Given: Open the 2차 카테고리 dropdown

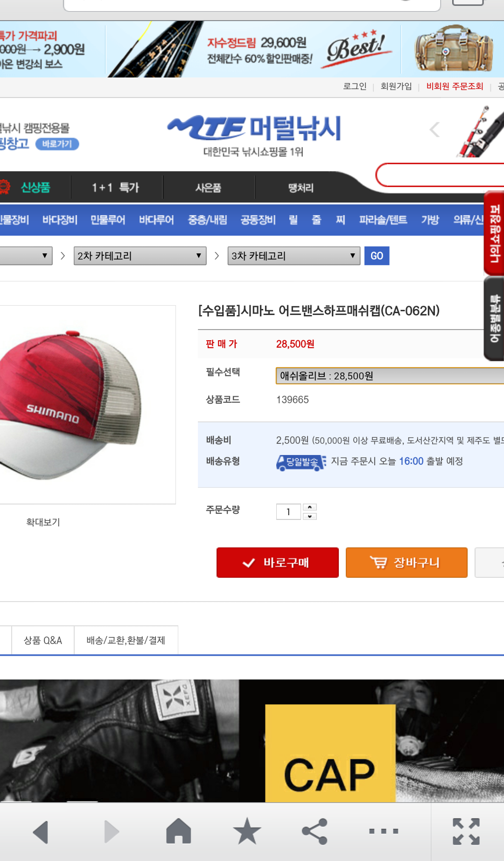Looking at the screenshot, I should point(140,256).
